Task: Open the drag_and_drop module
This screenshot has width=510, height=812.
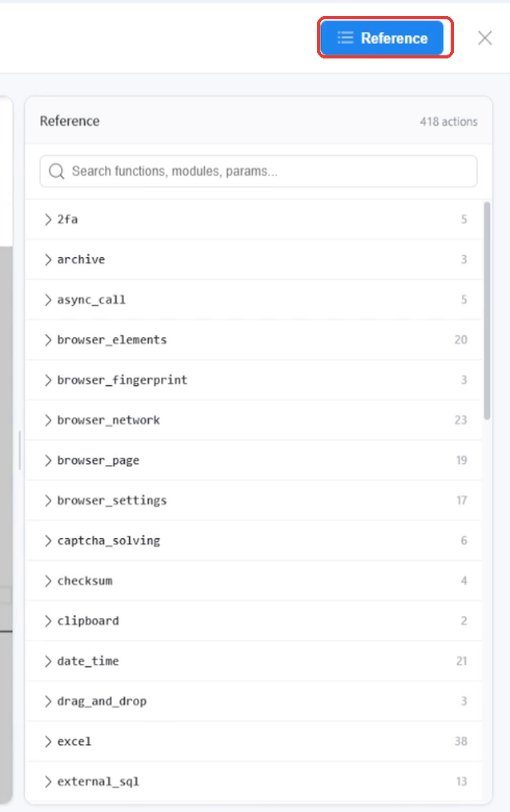Action: pos(254,701)
